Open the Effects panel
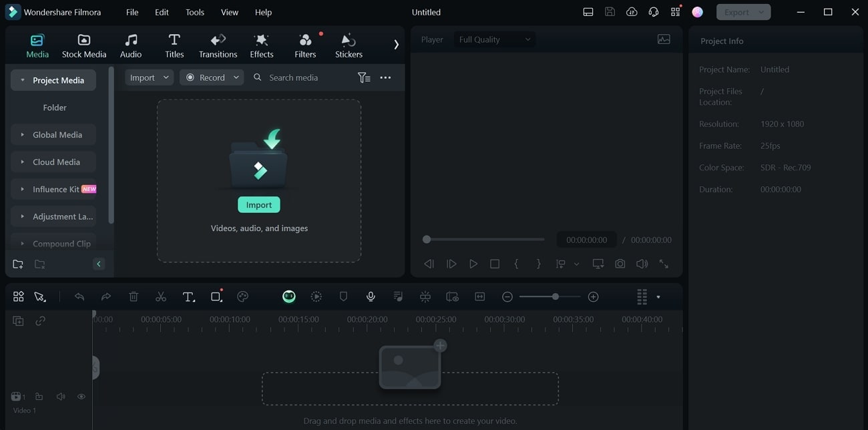 [261, 44]
